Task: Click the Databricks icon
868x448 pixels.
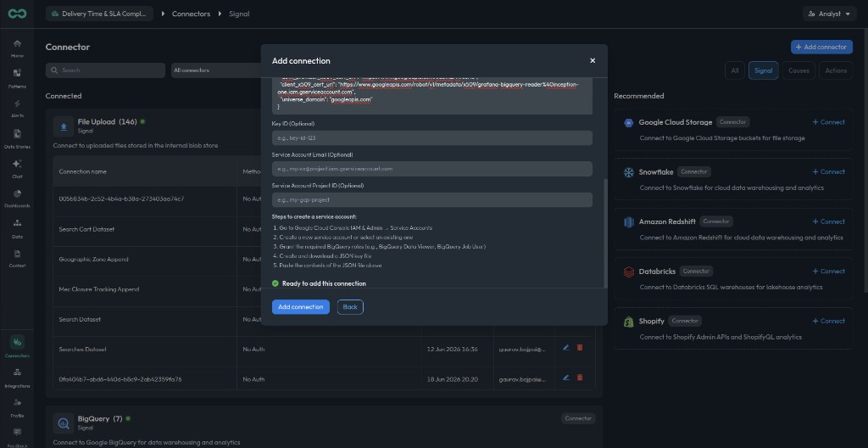Action: (x=628, y=272)
